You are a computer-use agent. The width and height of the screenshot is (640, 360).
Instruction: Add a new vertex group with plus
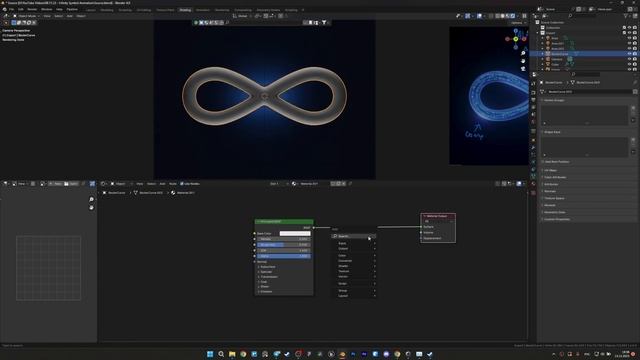tap(633, 108)
